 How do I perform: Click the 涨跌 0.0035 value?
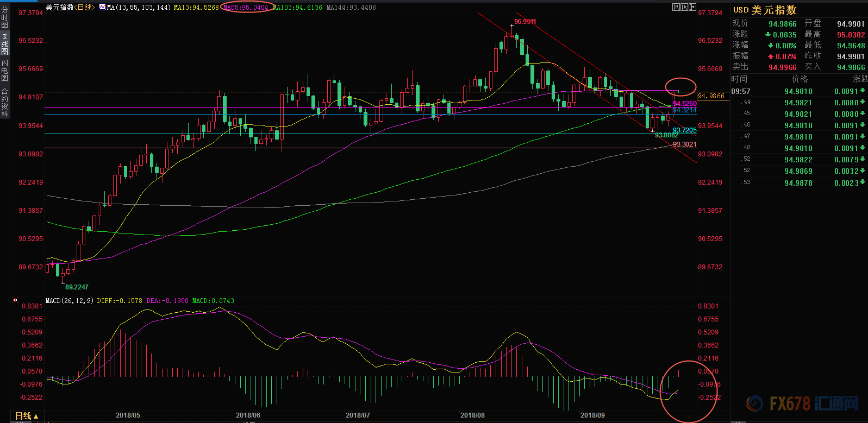pyautogui.click(x=785, y=35)
